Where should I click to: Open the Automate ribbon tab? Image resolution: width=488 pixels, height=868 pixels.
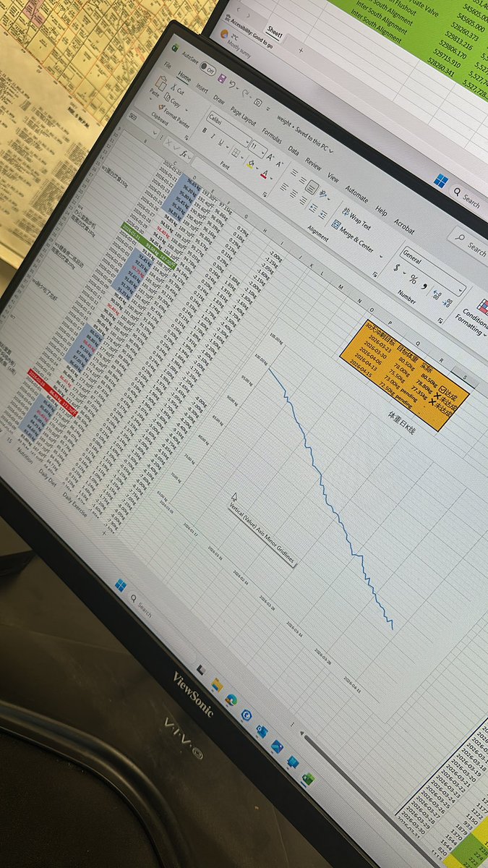pos(356,193)
